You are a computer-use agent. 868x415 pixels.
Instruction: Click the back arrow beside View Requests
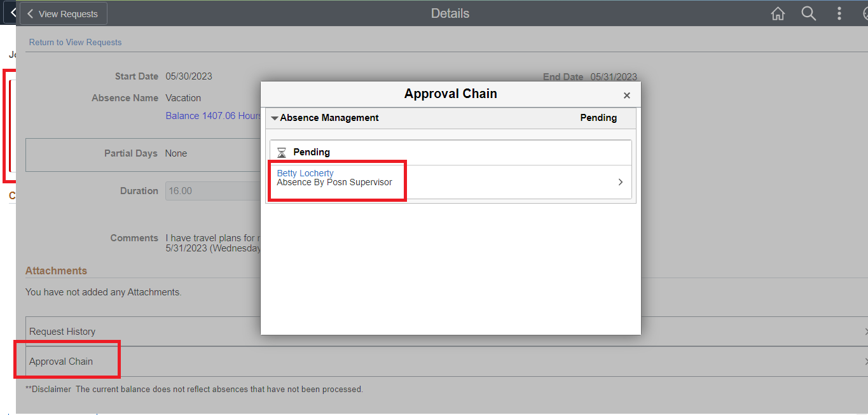click(x=30, y=13)
